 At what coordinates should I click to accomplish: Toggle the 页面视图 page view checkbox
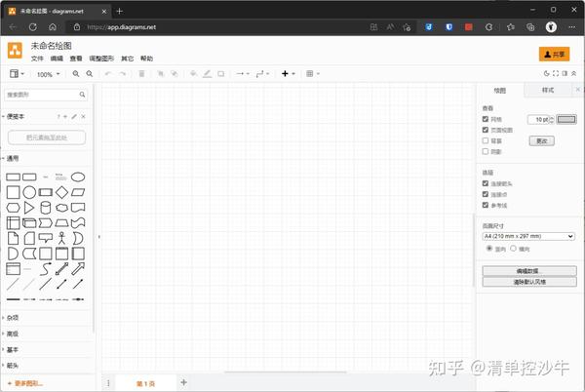486,130
